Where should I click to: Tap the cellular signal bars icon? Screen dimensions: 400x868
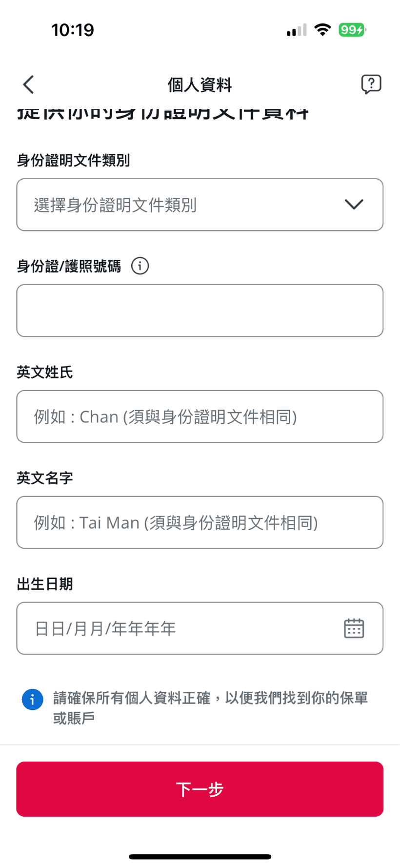click(x=297, y=30)
